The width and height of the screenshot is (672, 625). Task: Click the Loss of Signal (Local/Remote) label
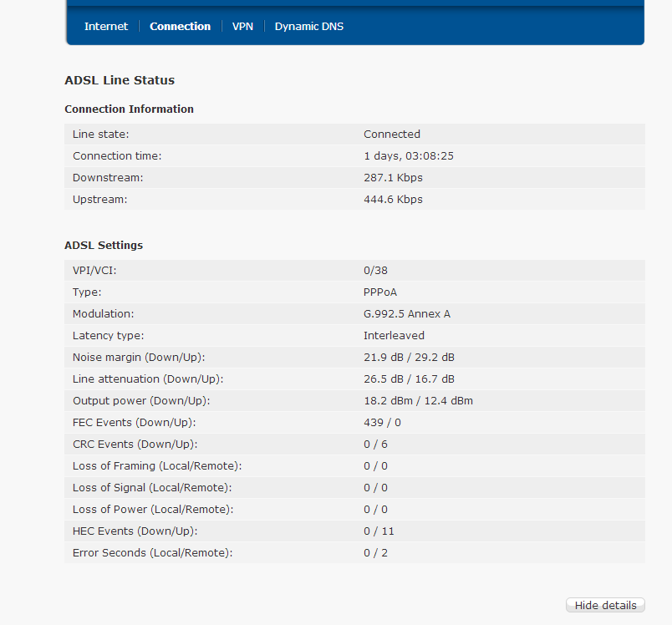[152, 488]
